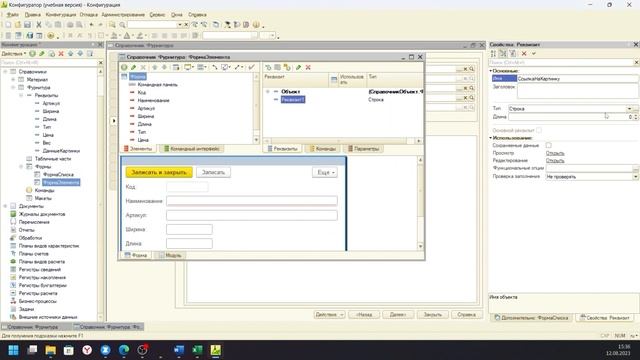Select Реквизит1 row in attributes list
The height and width of the screenshot is (360, 640).
[293, 100]
